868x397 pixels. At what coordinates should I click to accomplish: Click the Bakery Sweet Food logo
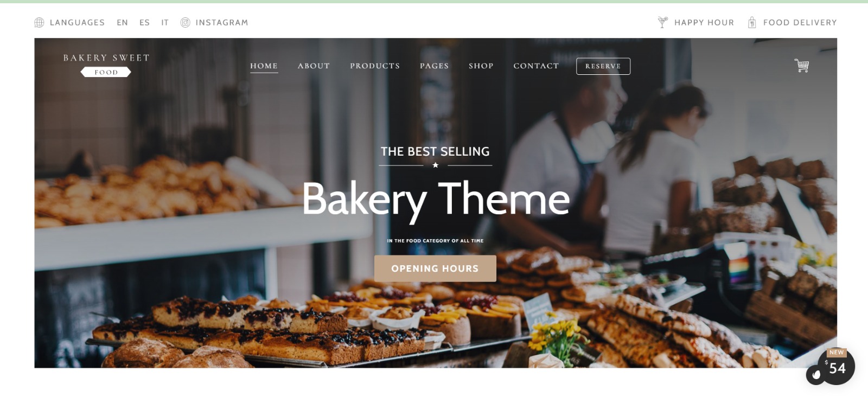[x=106, y=65]
